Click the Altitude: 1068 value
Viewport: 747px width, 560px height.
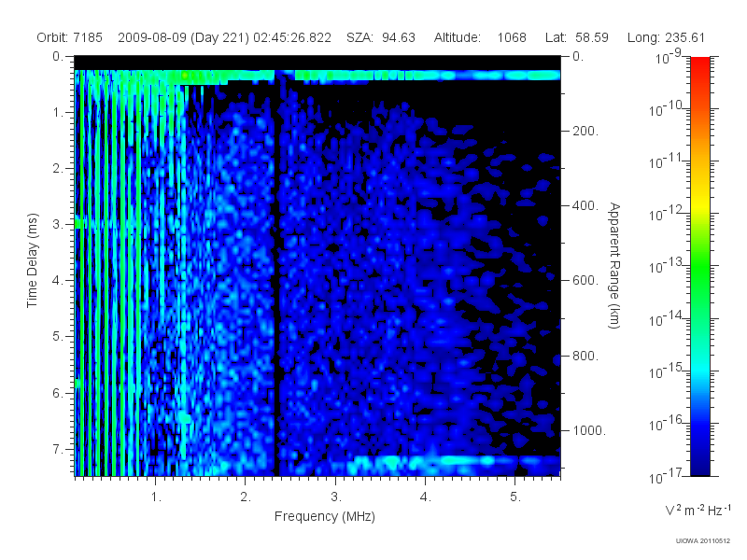coord(480,37)
